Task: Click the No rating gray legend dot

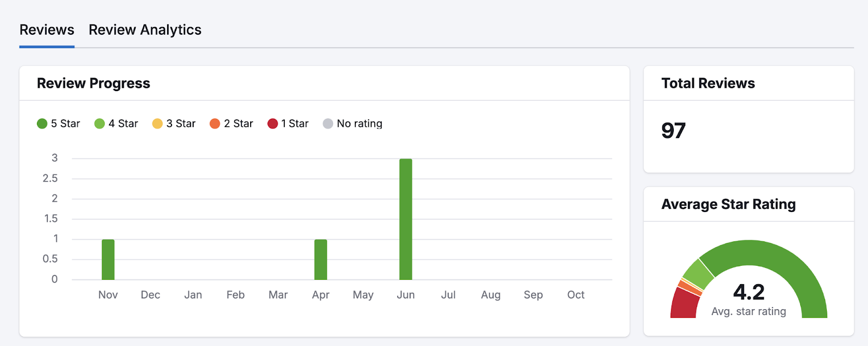Action: pyautogui.click(x=328, y=123)
